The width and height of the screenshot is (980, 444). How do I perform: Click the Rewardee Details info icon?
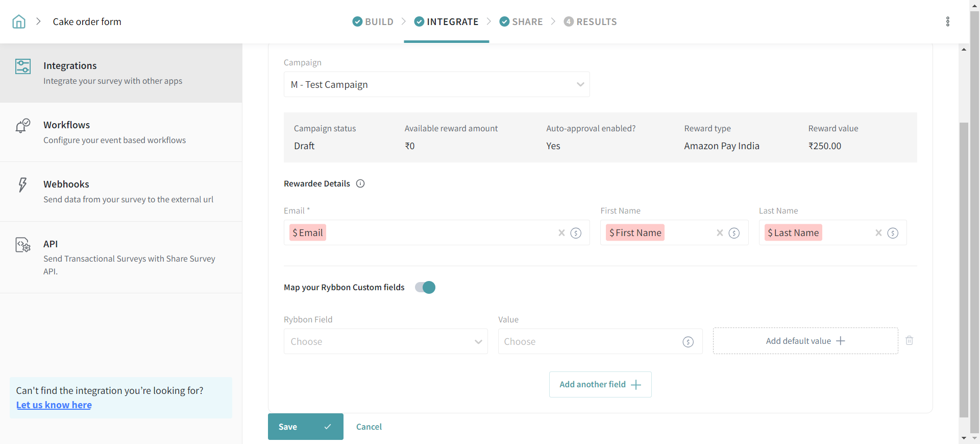click(360, 184)
